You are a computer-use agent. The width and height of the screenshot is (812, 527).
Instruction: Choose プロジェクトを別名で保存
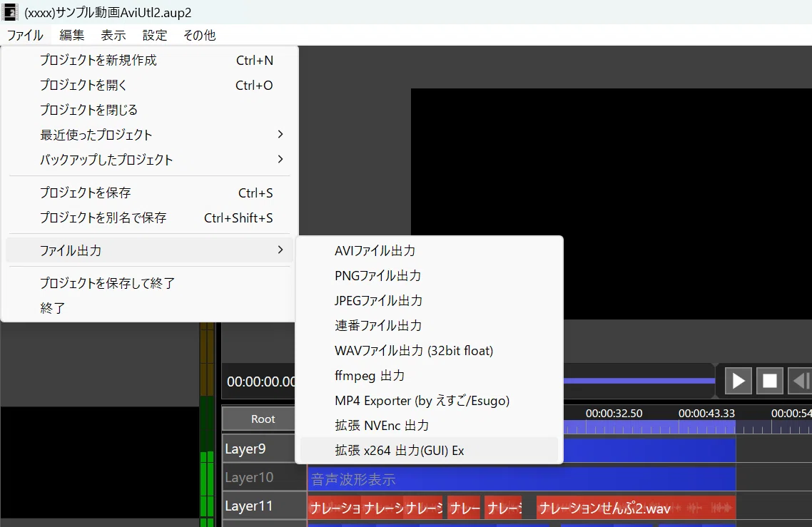150,218
